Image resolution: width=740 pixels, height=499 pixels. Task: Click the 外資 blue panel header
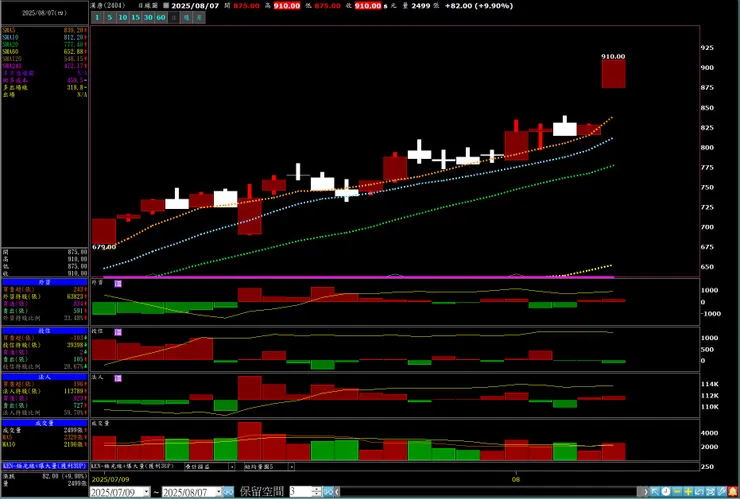click(x=45, y=282)
